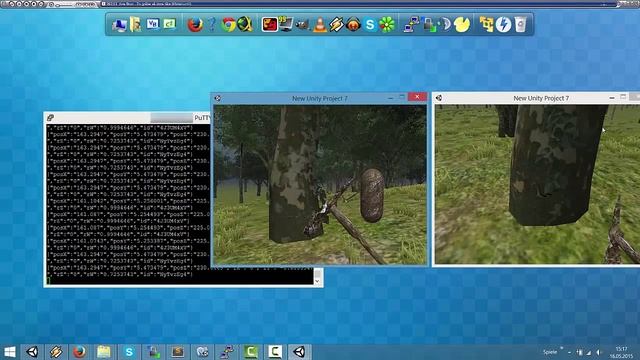Open the networked computers dock icon
Screen dimensions: 640x360
coord(411,24)
